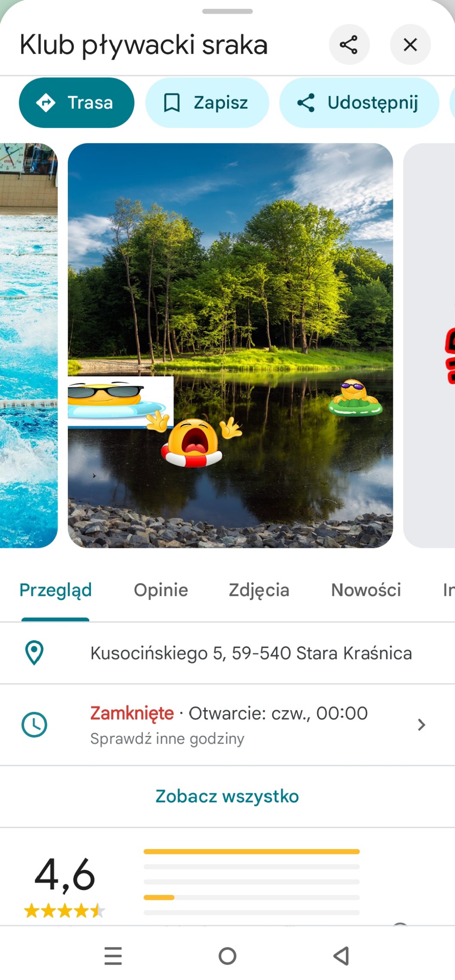This screenshot has width=455, height=980.
Task: Tap the Android home navigation button
Action: pos(227,956)
